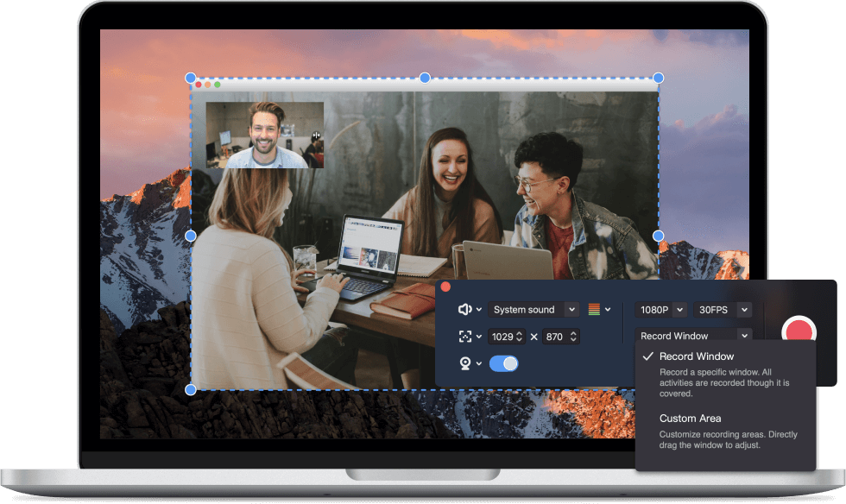Toggle the webcam switch off
Screen dimensions: 846x504
click(503, 363)
